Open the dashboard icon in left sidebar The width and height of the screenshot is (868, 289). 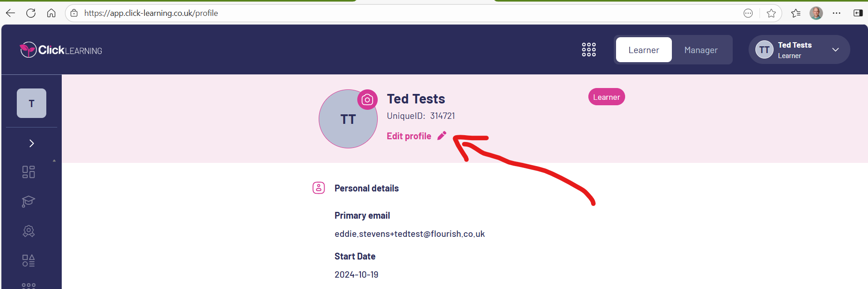29,172
